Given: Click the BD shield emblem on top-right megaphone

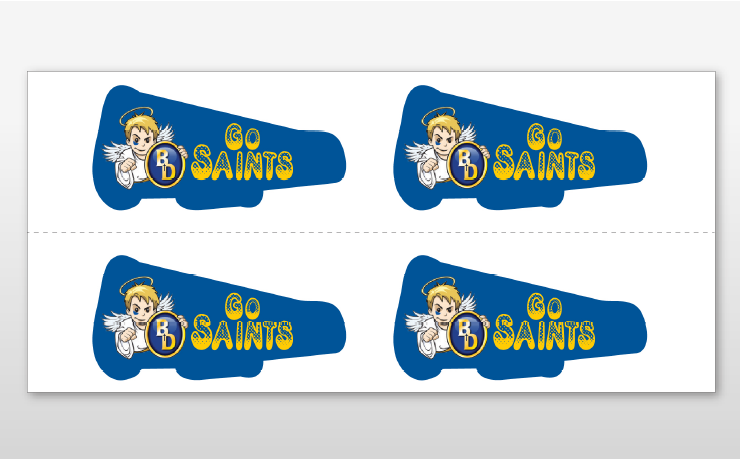Looking at the screenshot, I should (x=467, y=165).
